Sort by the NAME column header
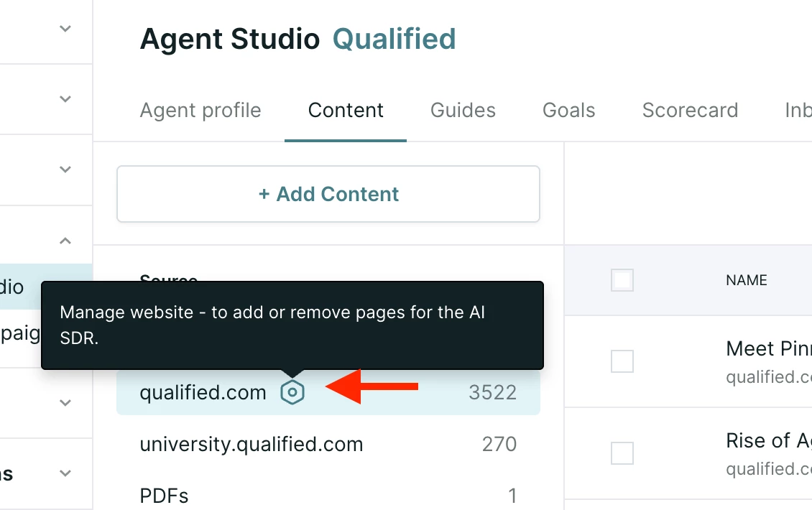The width and height of the screenshot is (812, 510). [746, 280]
